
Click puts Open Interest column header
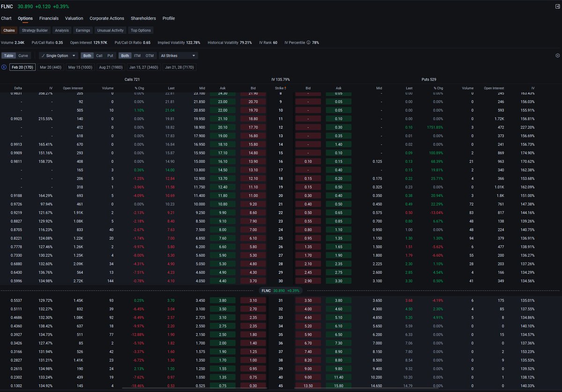494,88
